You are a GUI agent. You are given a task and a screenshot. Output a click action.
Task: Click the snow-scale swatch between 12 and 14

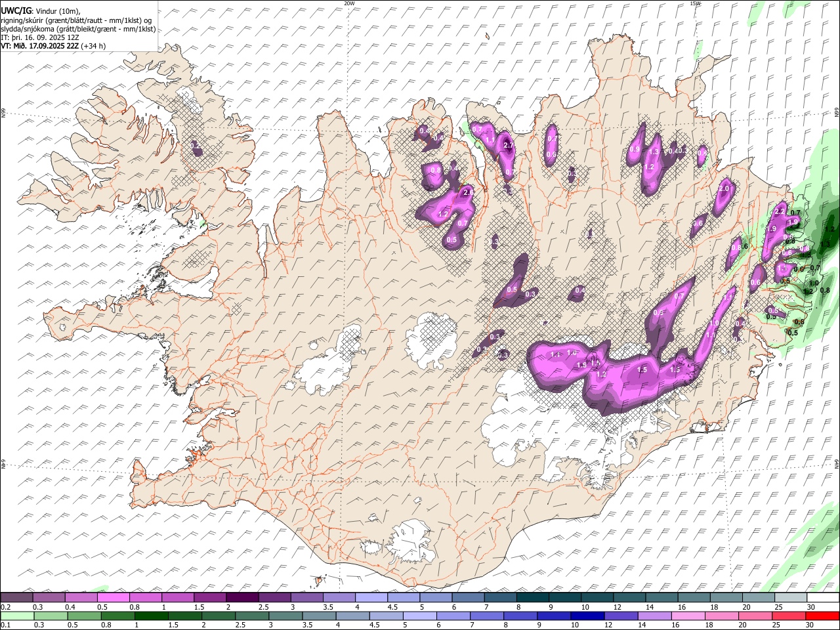click(629, 597)
